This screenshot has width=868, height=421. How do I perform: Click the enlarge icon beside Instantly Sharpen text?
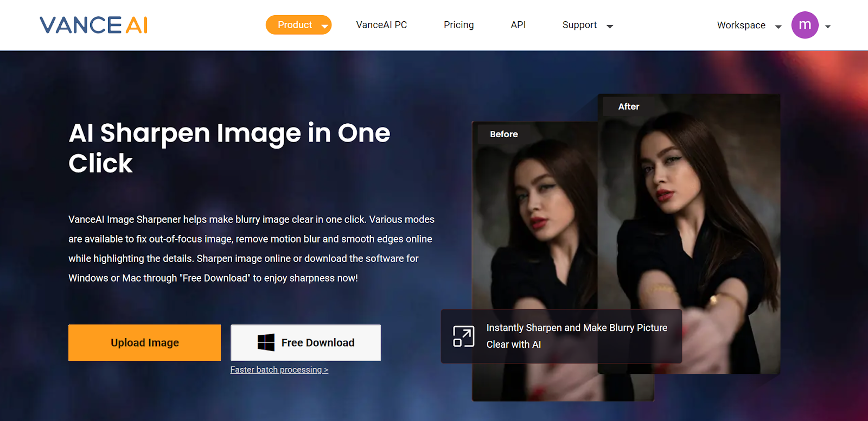click(463, 336)
